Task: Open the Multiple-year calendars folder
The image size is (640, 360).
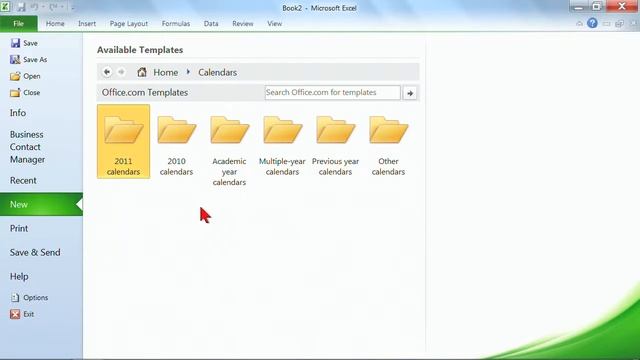Action: [x=282, y=146]
